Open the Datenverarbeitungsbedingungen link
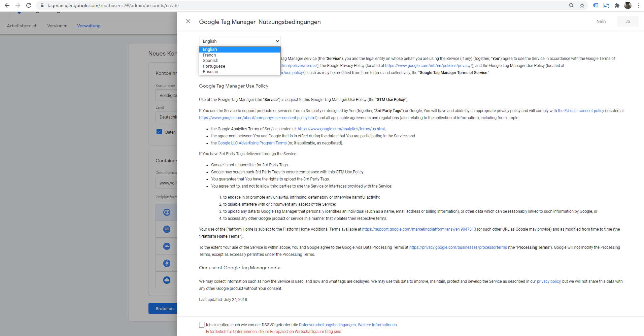This screenshot has height=336, width=644. coord(327,325)
